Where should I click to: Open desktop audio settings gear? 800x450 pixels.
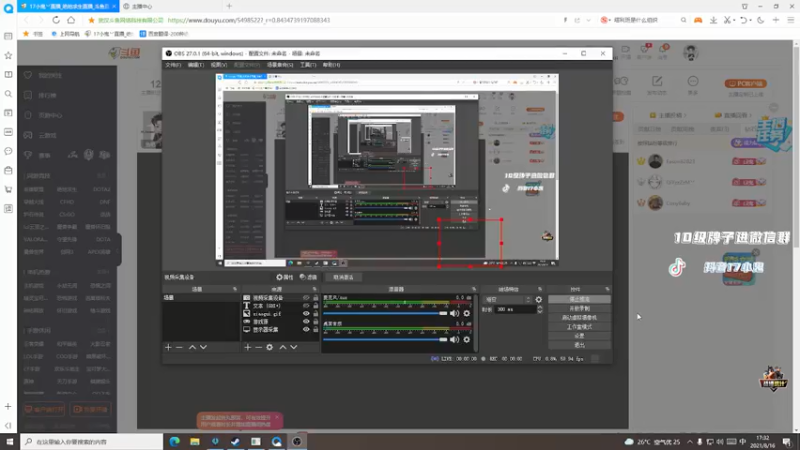pos(466,339)
